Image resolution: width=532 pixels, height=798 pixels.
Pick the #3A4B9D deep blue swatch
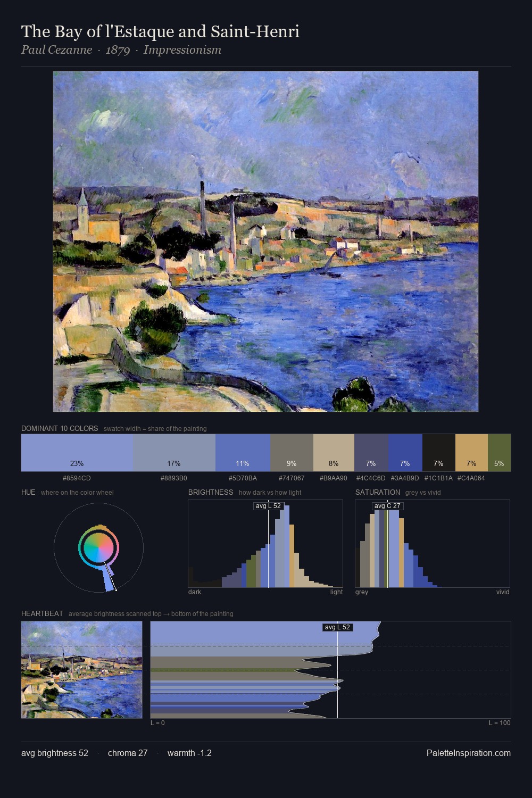tap(405, 453)
